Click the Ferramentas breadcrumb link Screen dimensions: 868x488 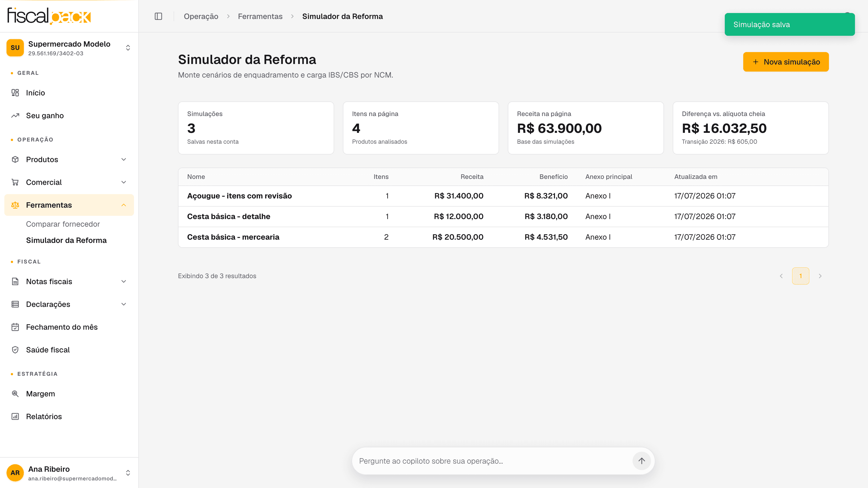[260, 16]
